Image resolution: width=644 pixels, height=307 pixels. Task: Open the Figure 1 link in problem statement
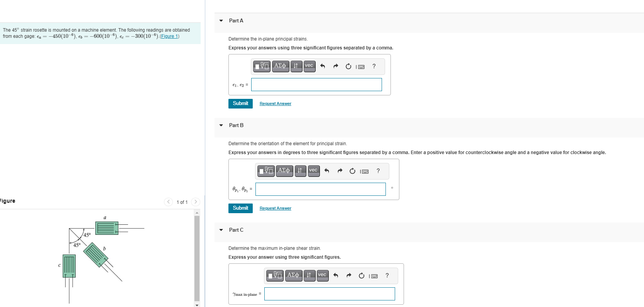tap(169, 36)
